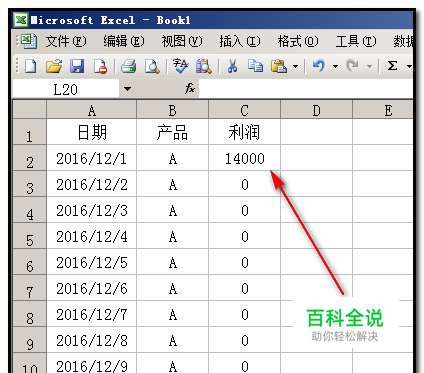Select empty cell D2
The height and width of the screenshot is (373, 424).
tap(316, 158)
